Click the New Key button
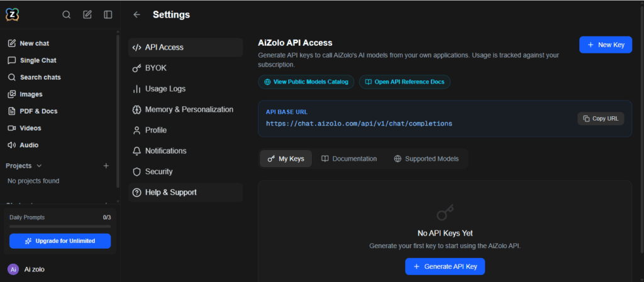The height and width of the screenshot is (282, 644). pos(606,45)
